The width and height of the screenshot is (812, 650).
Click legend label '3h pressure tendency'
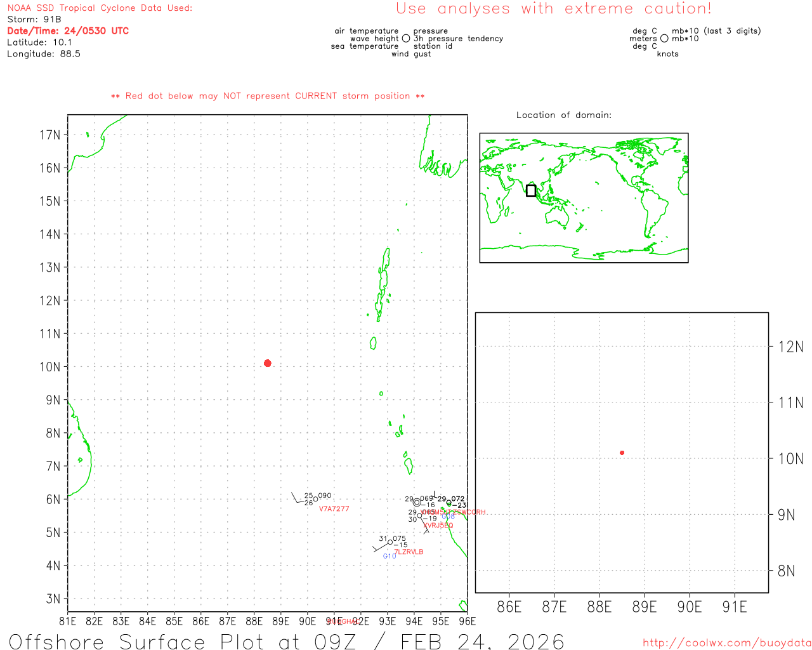(459, 39)
